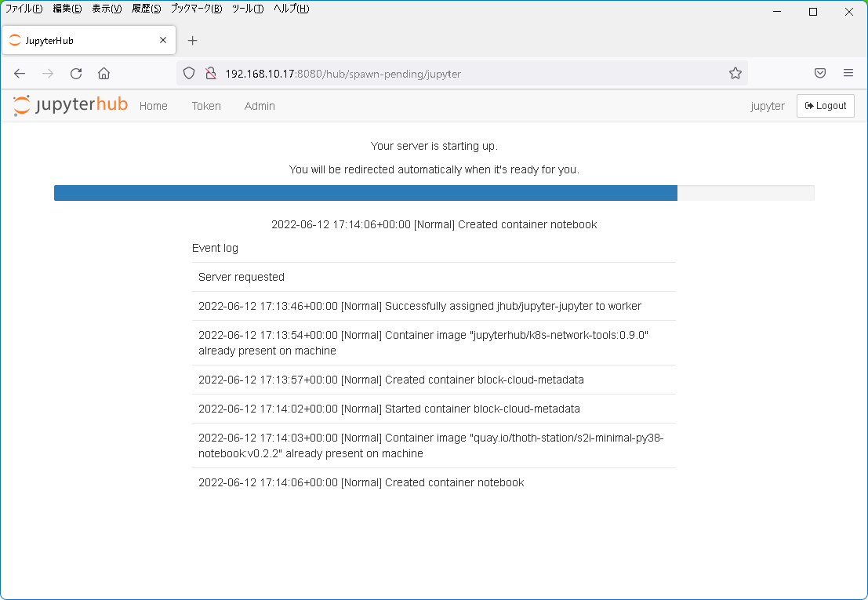868x600 pixels.
Task: Bookmark this page with the star icon
Action: point(735,73)
